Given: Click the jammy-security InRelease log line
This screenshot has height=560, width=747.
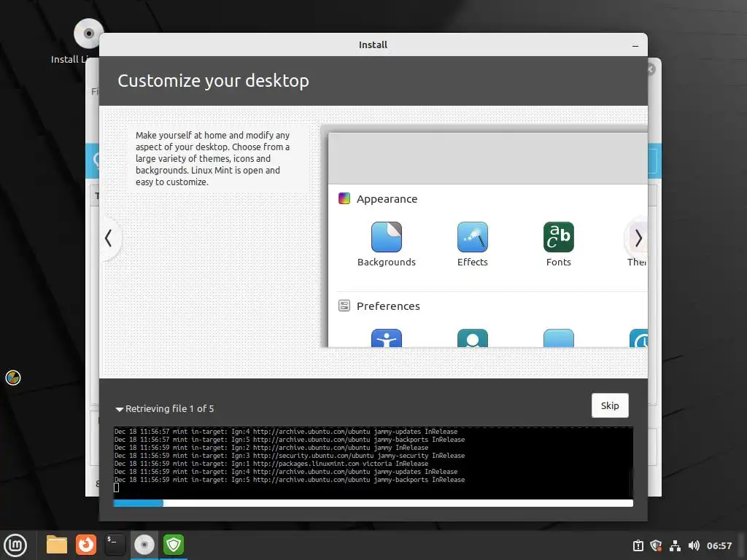Looking at the screenshot, I should (289, 456).
